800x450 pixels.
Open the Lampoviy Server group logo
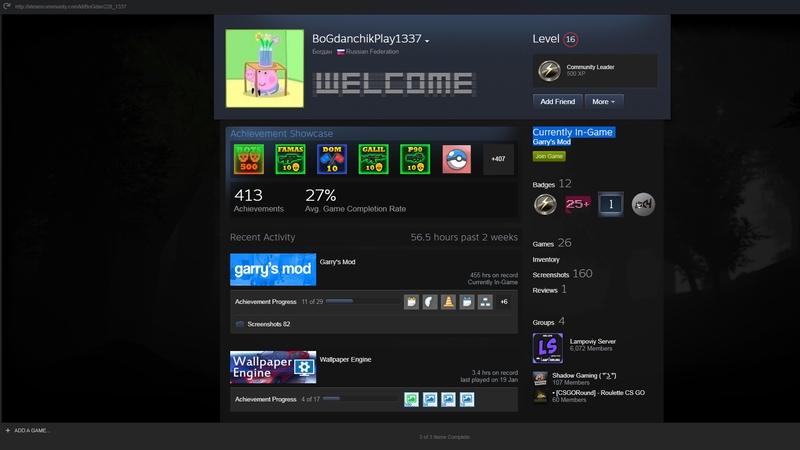point(547,348)
